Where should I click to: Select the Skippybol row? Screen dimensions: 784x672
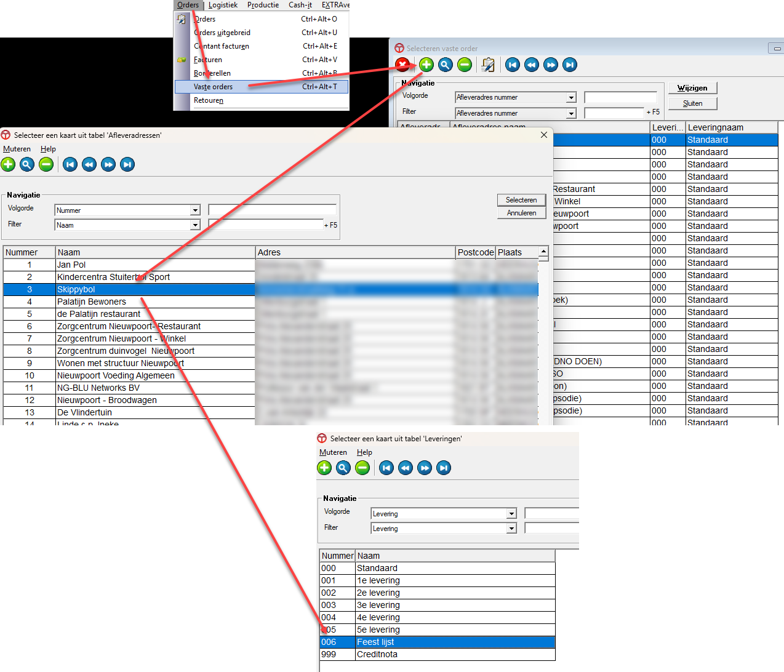[271, 289]
